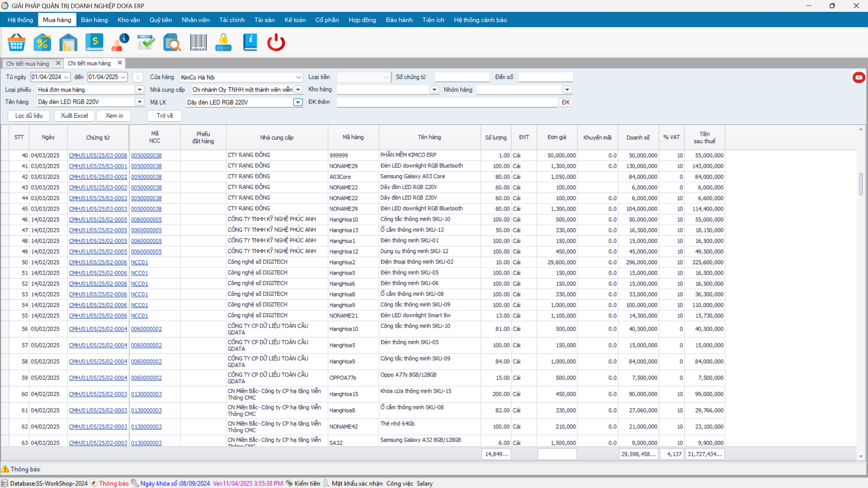Click the Xuất Excel button
This screenshot has width=868, height=488.
74,116
